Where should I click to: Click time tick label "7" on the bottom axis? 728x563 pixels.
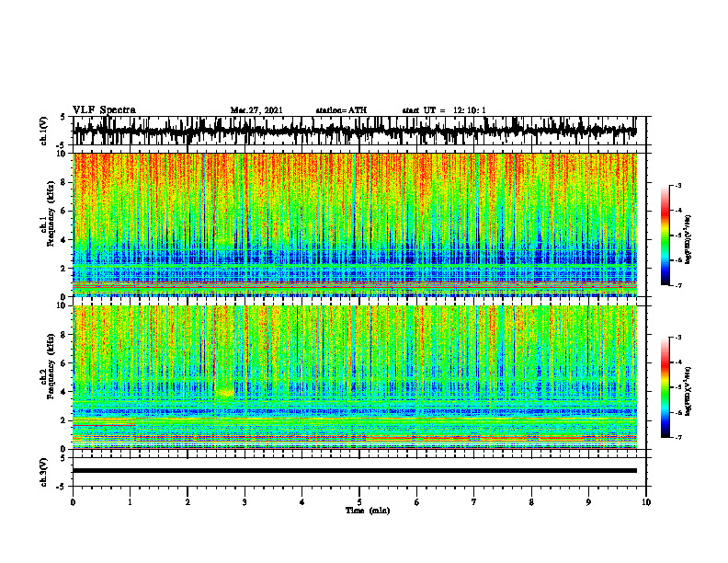(474, 502)
